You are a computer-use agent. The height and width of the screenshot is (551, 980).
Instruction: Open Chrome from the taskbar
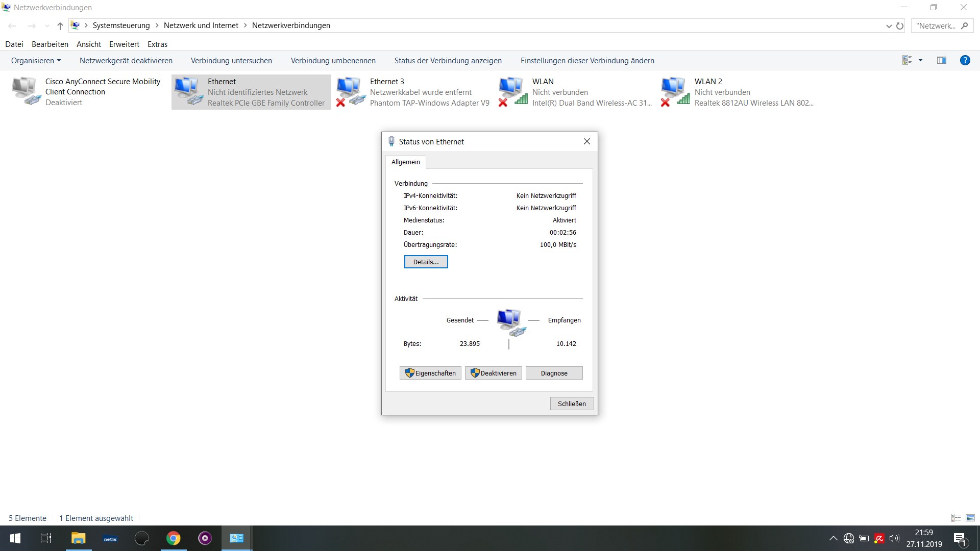click(174, 538)
